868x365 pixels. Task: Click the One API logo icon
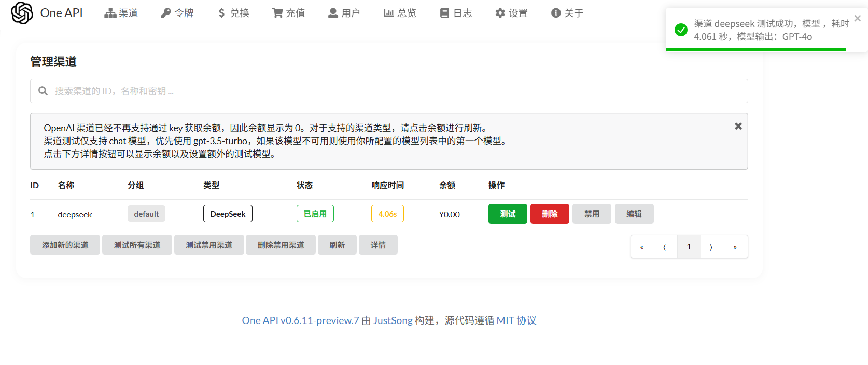click(22, 13)
